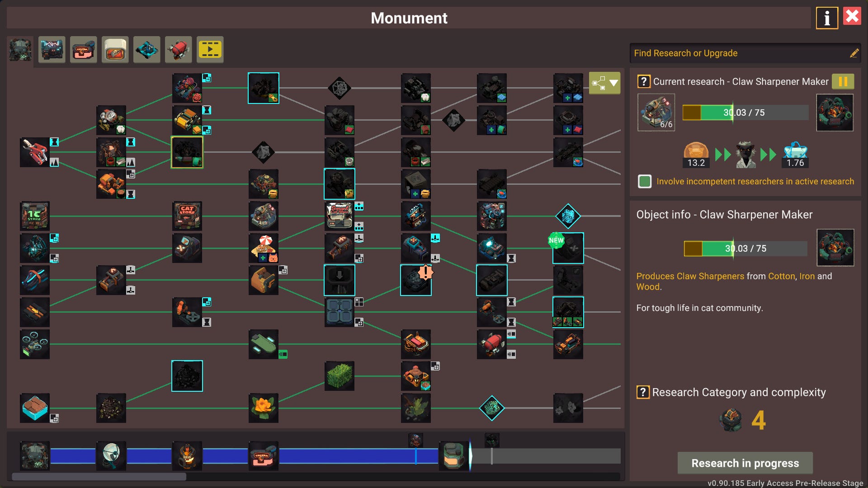Click the Research in progress button
Screen dimensions: 868x488
745,463
